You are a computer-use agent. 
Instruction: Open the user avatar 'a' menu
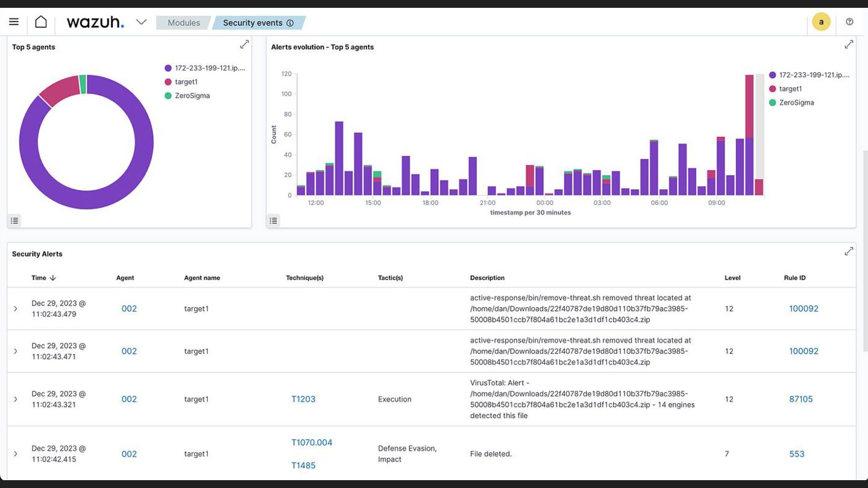pos(821,22)
